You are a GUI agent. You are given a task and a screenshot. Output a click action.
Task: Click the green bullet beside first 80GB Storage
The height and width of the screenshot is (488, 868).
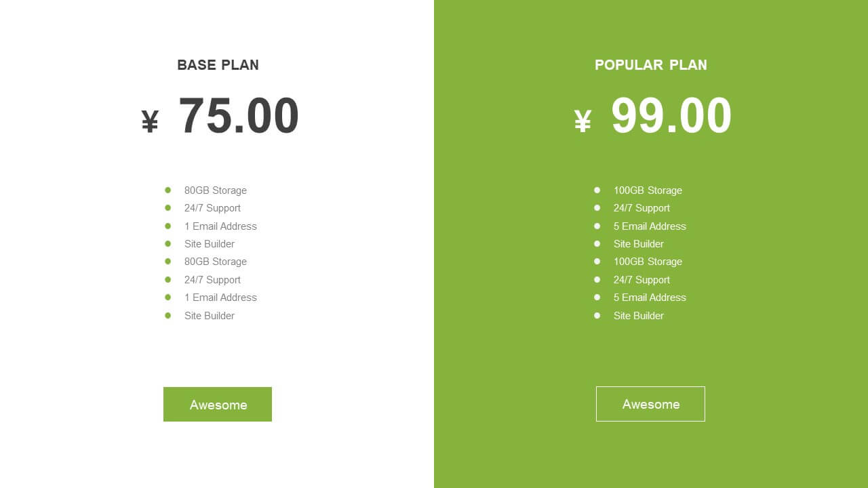pyautogui.click(x=168, y=190)
